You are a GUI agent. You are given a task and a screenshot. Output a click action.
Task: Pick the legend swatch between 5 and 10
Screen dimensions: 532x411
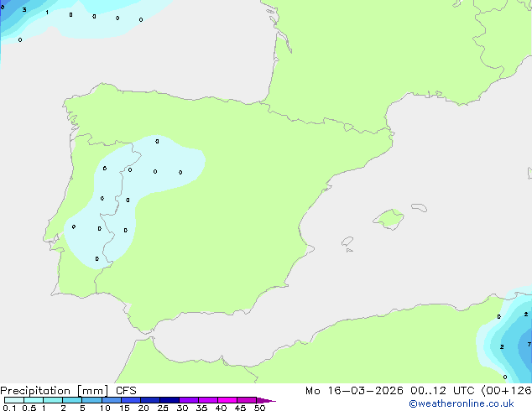point(91,400)
